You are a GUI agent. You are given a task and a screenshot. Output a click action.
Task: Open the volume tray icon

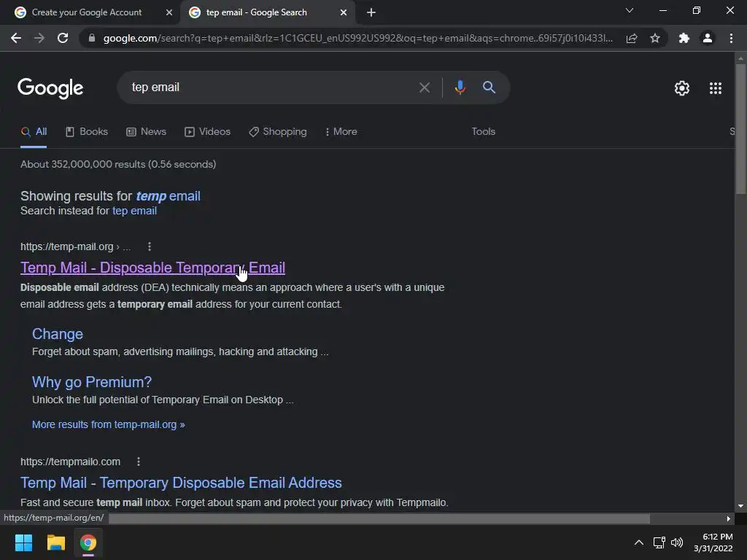(x=676, y=542)
